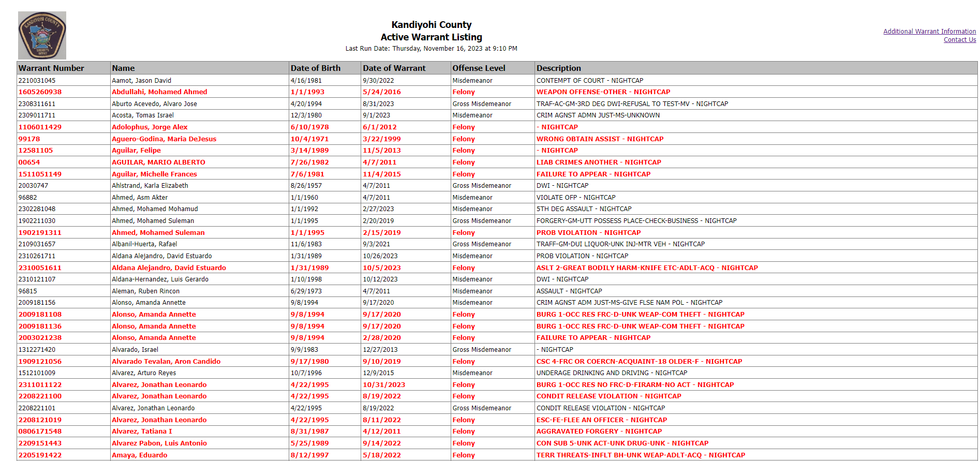Image resolution: width=980 pixels, height=461 pixels.
Task: Click the Kandiyohi County Sheriff badge logo
Action: (42, 35)
